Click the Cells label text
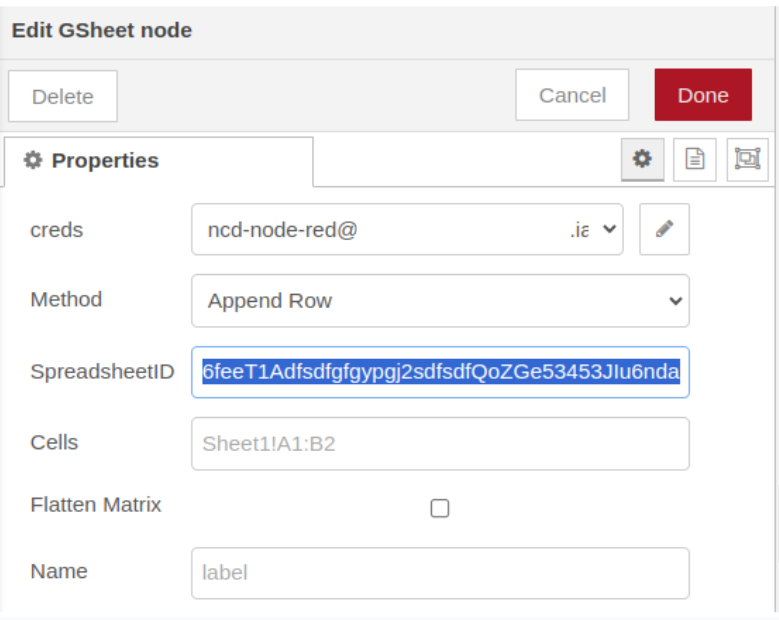The width and height of the screenshot is (779, 620). click(54, 442)
